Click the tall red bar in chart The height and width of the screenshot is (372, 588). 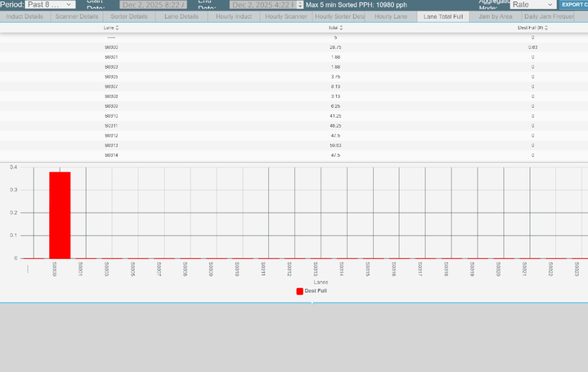click(x=60, y=214)
